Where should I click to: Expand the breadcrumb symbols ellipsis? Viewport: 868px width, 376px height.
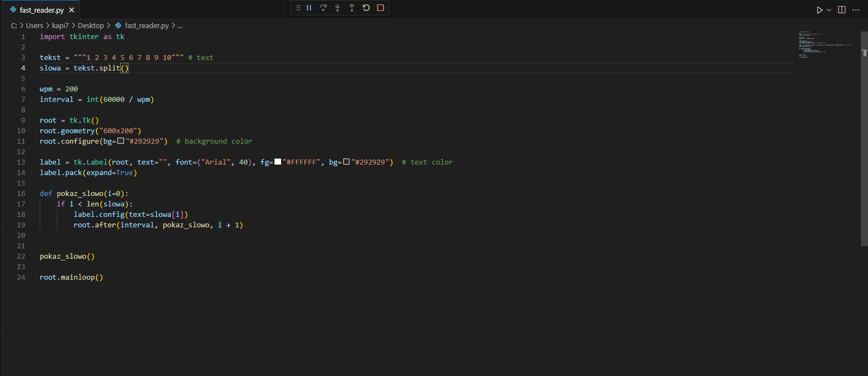tap(180, 25)
